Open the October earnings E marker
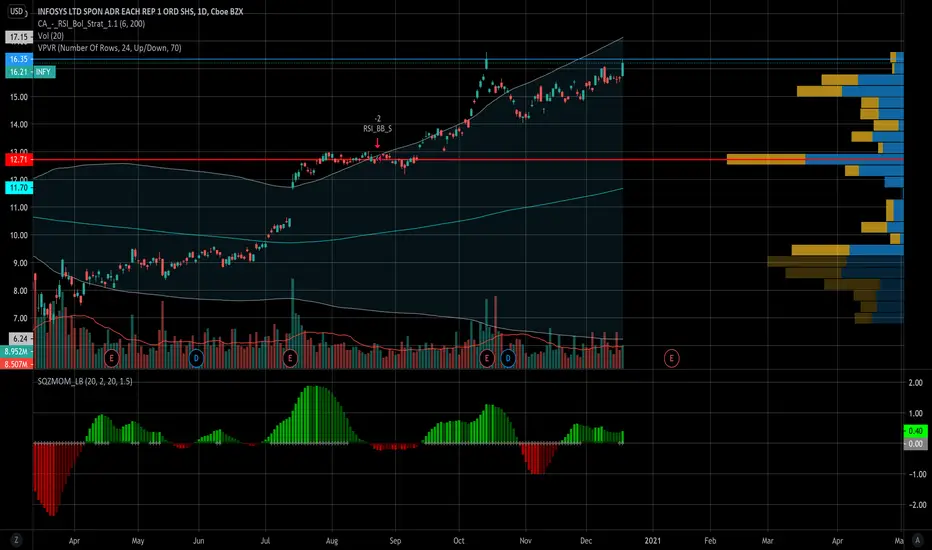 487,358
